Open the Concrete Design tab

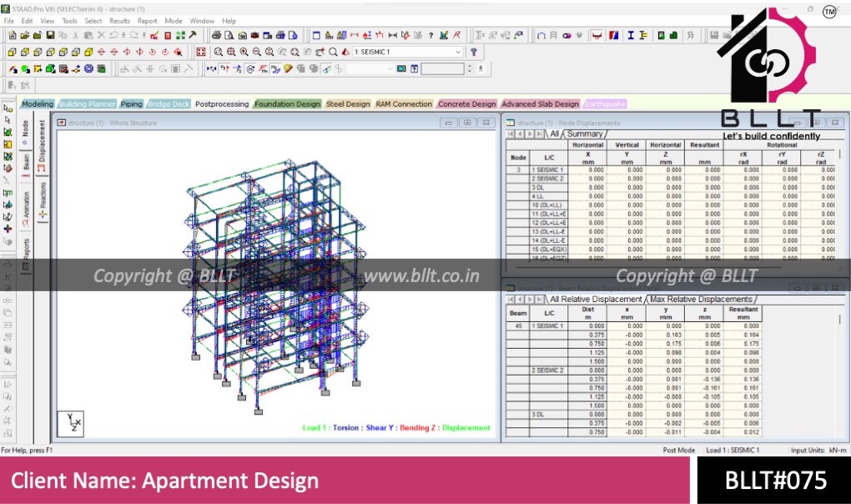[x=466, y=103]
